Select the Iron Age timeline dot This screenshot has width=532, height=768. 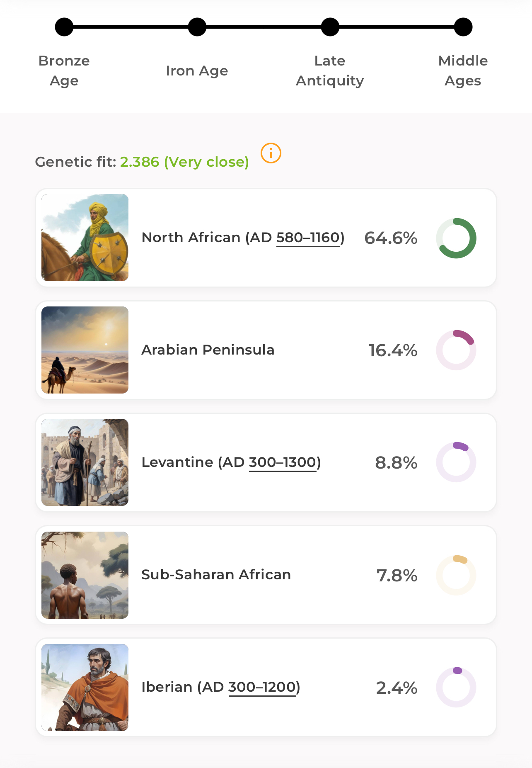point(197,27)
